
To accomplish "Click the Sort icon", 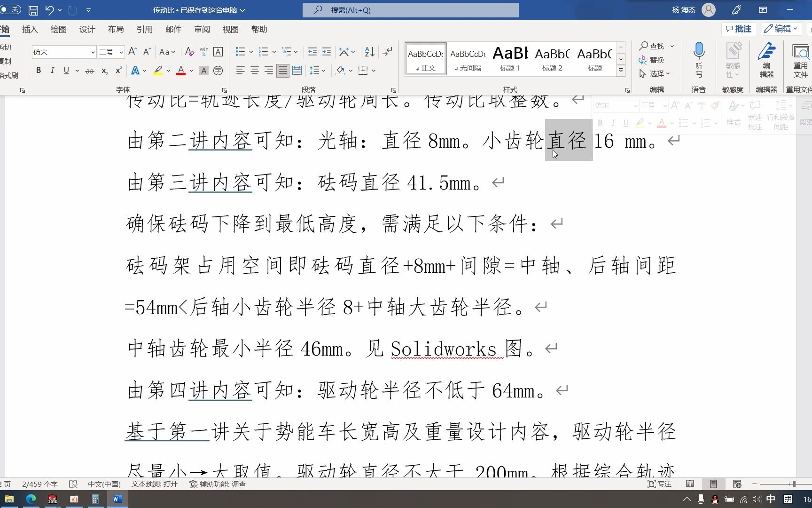I will (370, 52).
